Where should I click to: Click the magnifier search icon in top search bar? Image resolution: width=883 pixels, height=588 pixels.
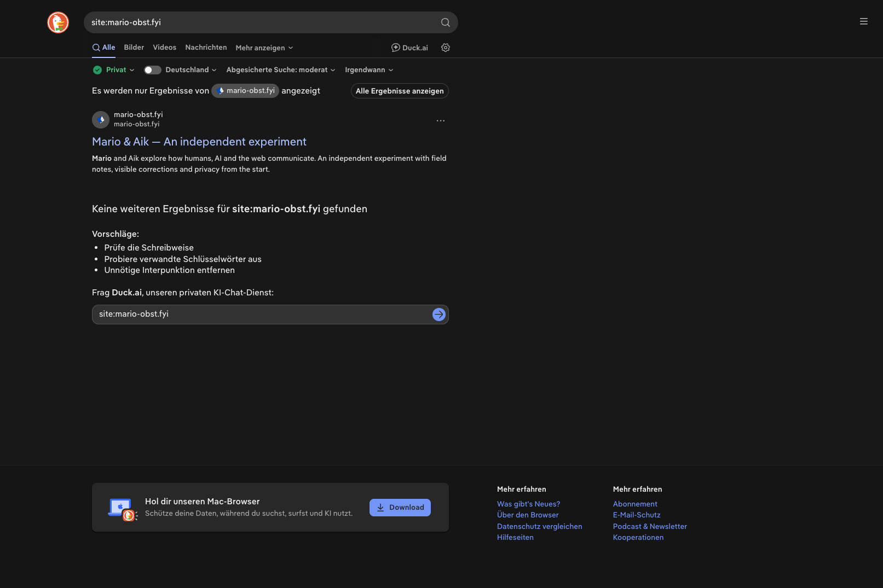(x=446, y=22)
